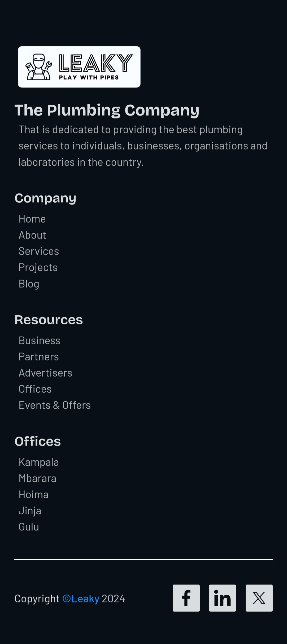
Task: Select the Mbarara office link
Action: coord(37,478)
